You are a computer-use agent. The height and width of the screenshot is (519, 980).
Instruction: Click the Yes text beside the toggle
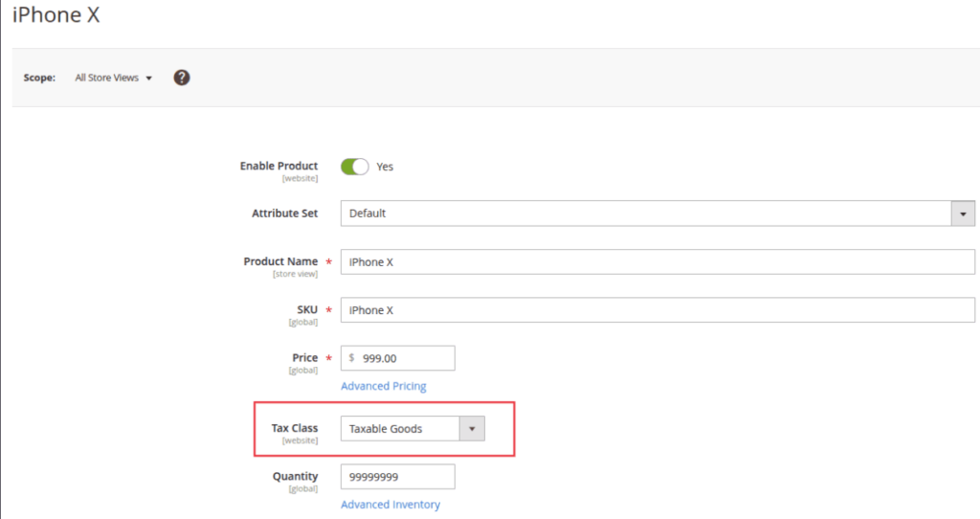pos(385,167)
